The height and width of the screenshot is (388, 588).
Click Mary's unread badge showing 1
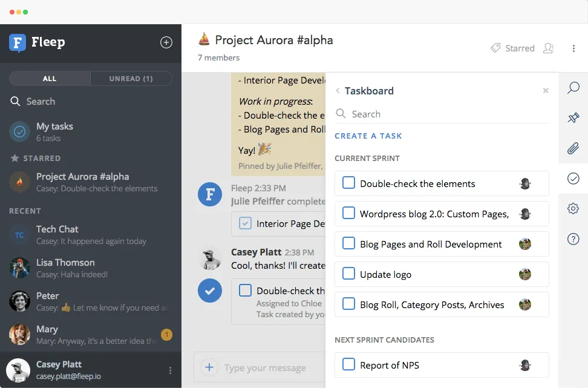pyautogui.click(x=166, y=334)
